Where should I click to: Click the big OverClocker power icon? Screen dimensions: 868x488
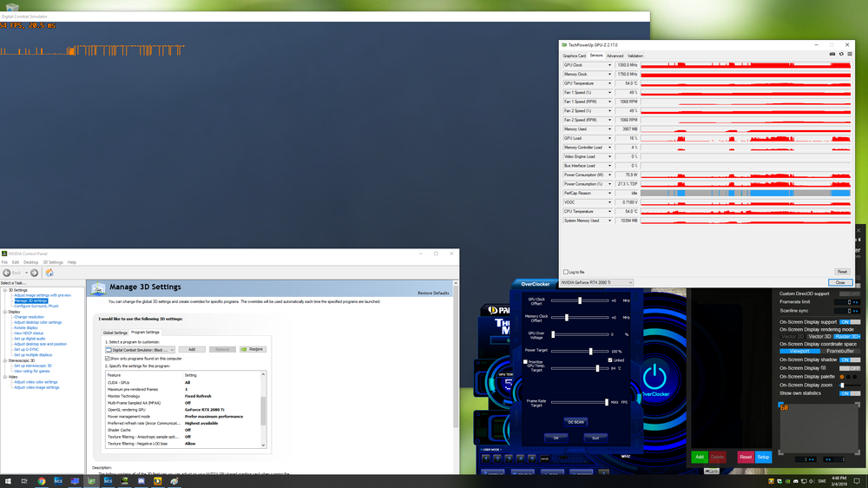click(654, 377)
